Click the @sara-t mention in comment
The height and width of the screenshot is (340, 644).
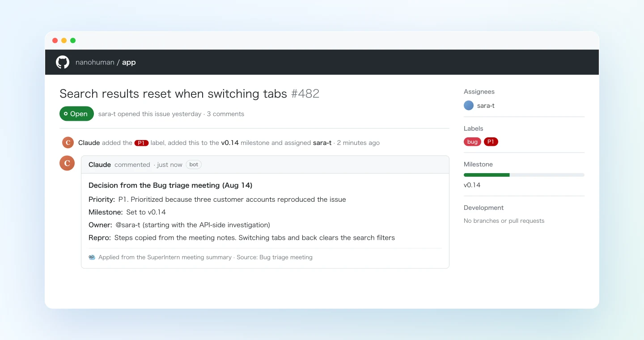[x=128, y=225]
